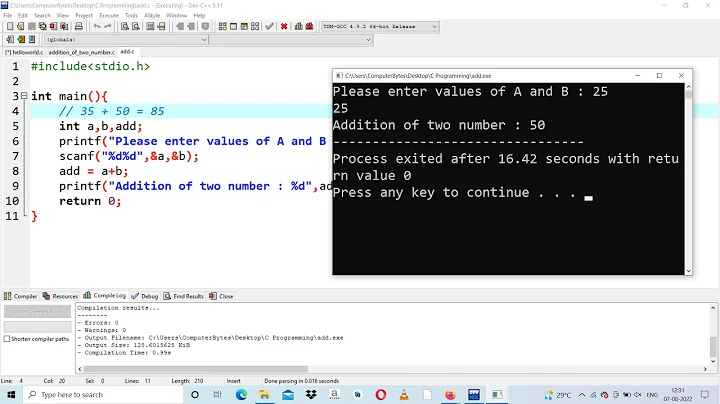Collapse the main() code fold at line 3
The width and height of the screenshot is (720, 404).
24,96
